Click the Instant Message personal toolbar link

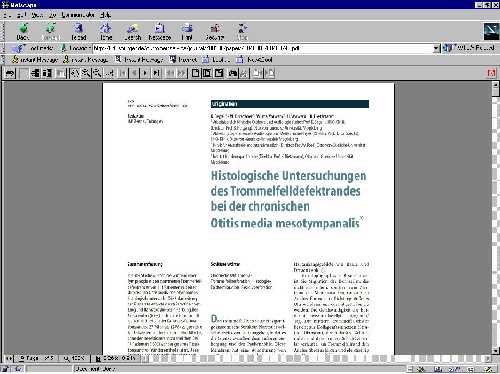pyautogui.click(x=34, y=60)
